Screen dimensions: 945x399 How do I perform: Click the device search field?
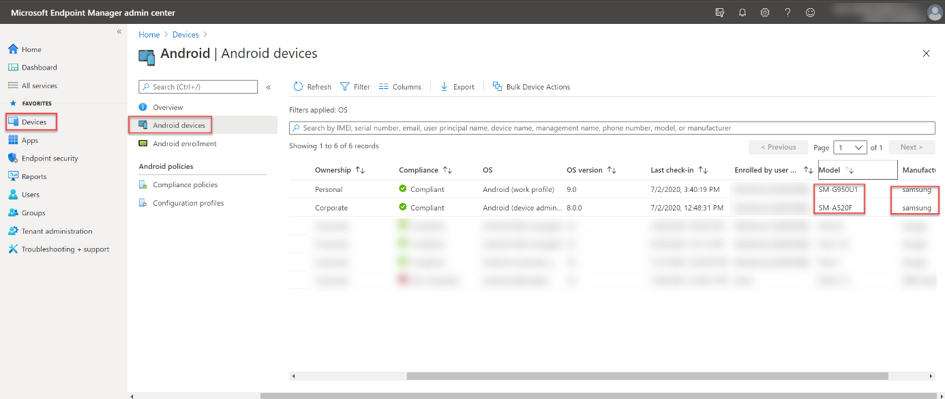pyautogui.click(x=612, y=128)
